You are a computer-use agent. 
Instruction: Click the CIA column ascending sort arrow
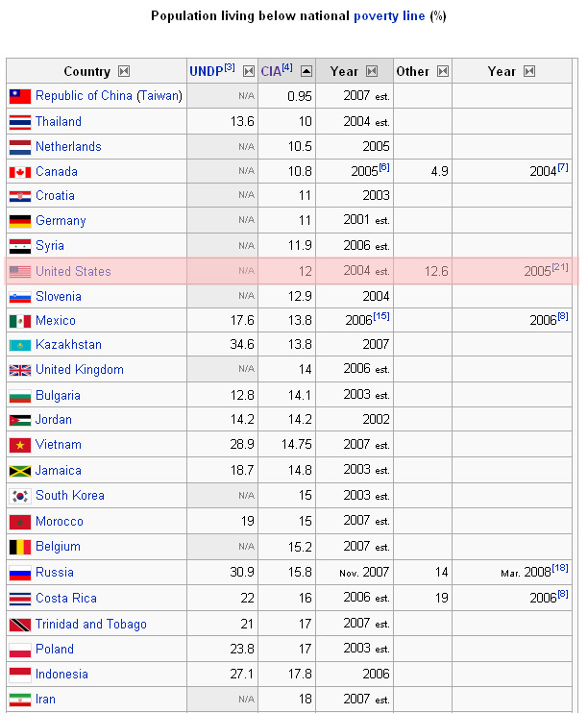tap(306, 71)
